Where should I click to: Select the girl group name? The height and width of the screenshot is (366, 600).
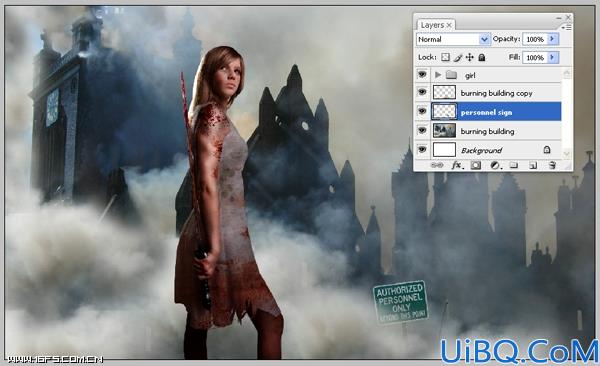[x=470, y=75]
